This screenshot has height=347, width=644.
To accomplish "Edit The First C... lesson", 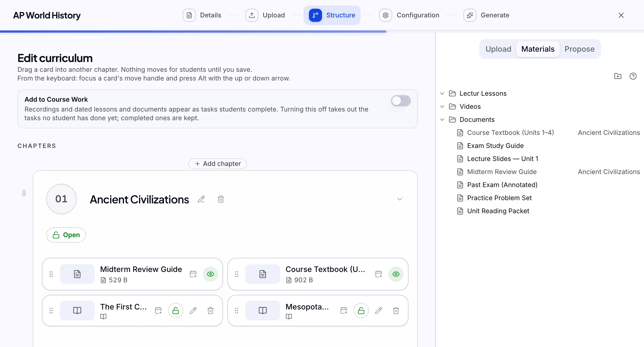I will 193,311.
